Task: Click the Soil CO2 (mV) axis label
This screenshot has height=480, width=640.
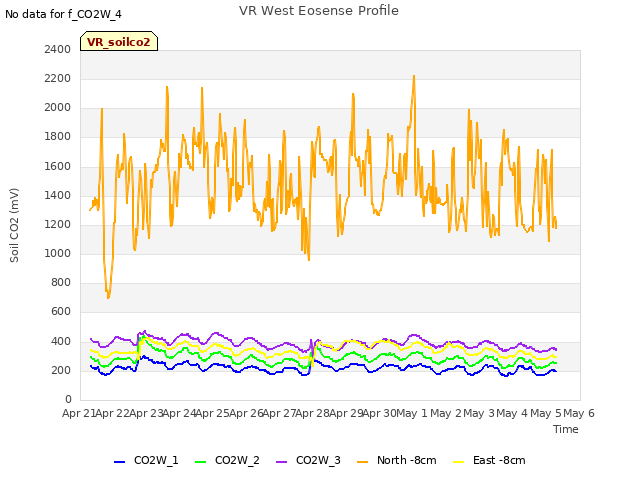Action: click(14, 225)
